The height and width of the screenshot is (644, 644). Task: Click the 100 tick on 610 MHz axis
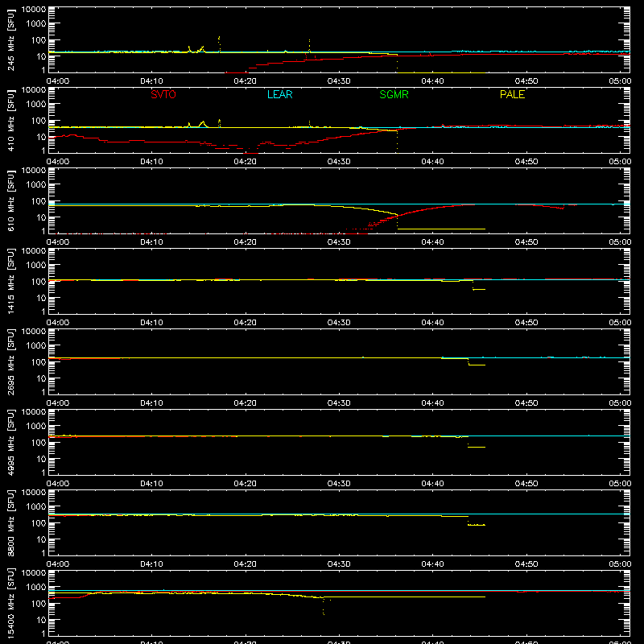39,200
